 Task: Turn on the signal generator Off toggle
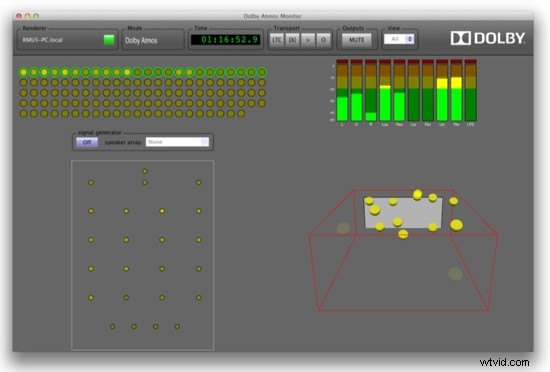87,142
